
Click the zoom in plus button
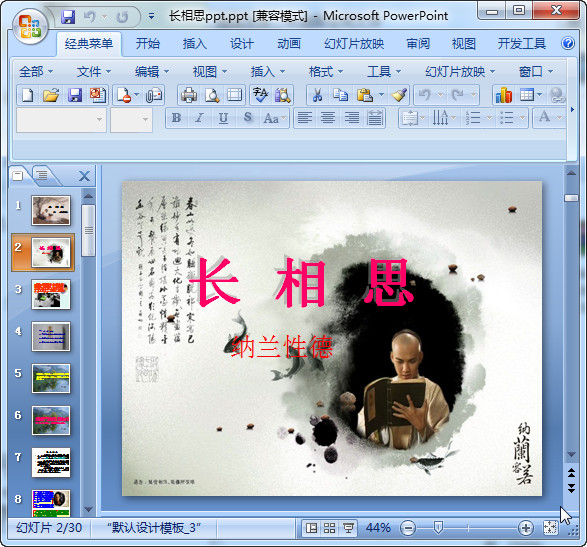[x=526, y=528]
